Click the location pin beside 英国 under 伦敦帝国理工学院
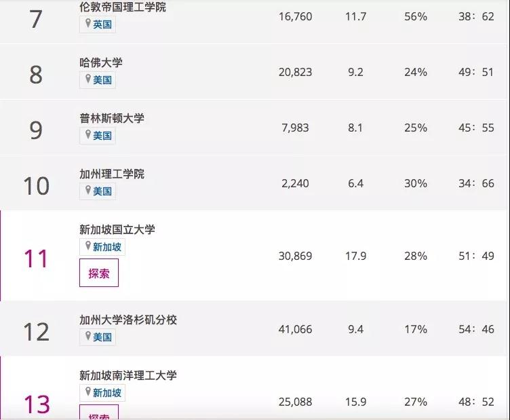510x420 pixels. pos(87,24)
